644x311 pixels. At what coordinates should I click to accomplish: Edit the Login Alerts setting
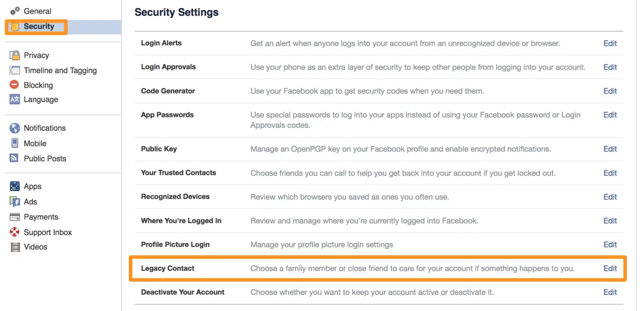click(x=610, y=43)
